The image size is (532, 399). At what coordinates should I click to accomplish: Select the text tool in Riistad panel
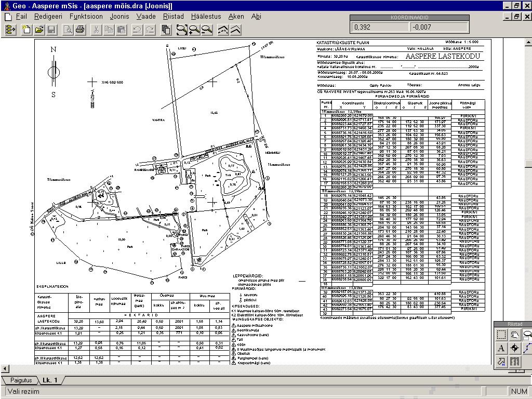[x=501, y=348]
